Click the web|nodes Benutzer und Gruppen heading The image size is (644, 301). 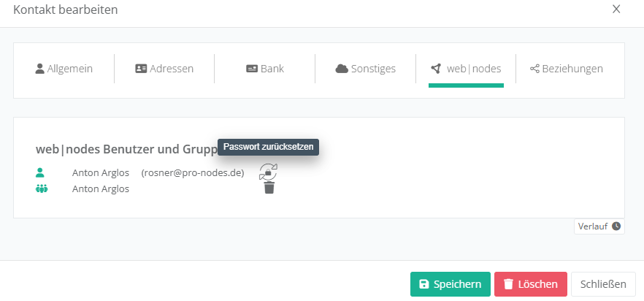(x=124, y=149)
